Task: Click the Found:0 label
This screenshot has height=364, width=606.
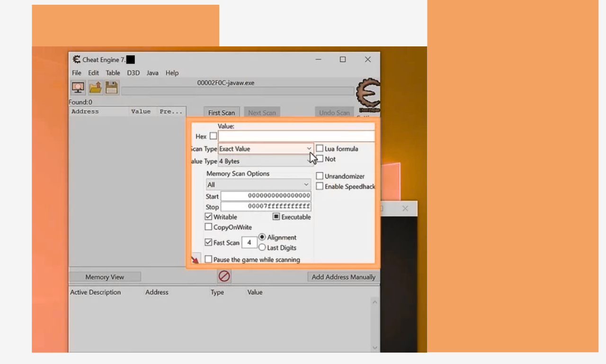Action: click(80, 102)
